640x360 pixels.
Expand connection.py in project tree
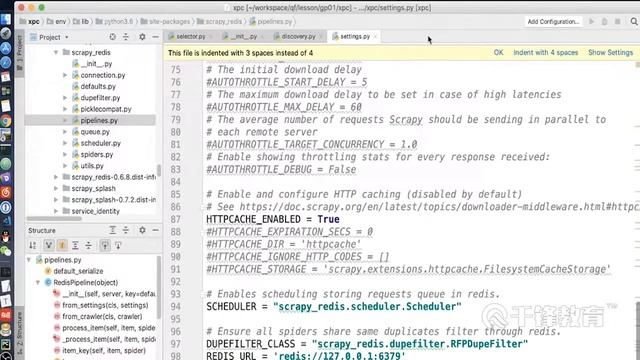[x=65, y=75]
